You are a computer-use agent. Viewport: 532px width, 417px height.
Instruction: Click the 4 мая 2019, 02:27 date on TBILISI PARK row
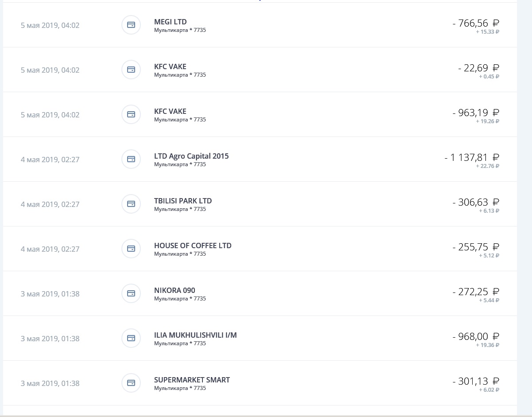pyautogui.click(x=50, y=204)
